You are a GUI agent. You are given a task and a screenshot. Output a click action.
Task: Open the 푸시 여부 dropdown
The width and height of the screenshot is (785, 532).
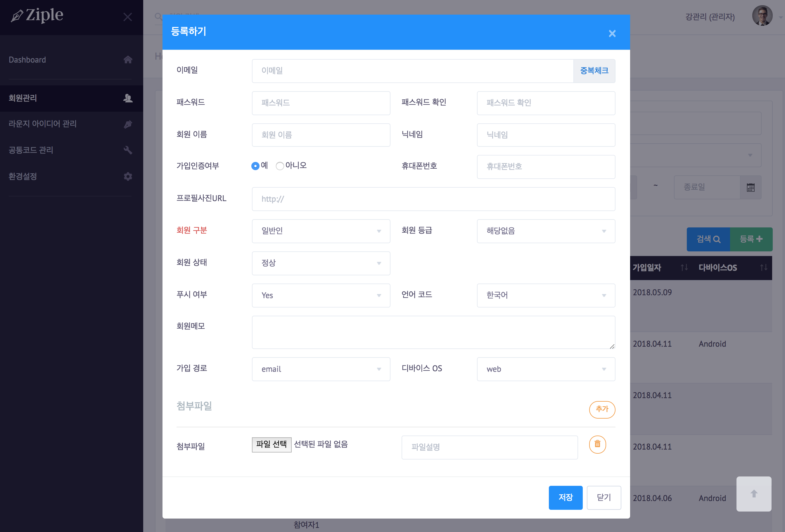(x=321, y=295)
